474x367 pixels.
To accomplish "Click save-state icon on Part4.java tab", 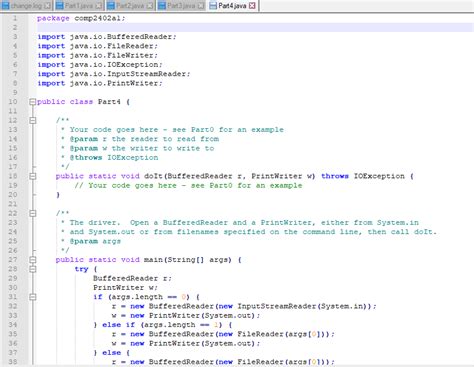I will [x=213, y=6].
